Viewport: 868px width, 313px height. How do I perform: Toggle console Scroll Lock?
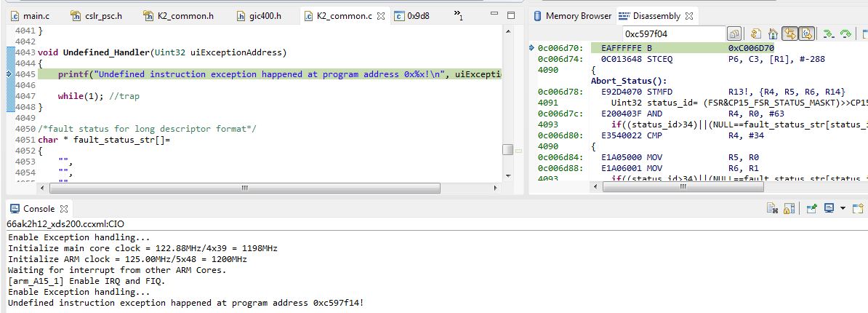point(789,208)
